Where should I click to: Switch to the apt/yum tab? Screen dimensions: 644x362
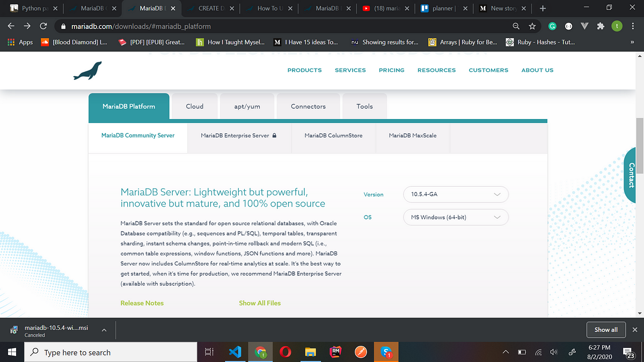247,106
